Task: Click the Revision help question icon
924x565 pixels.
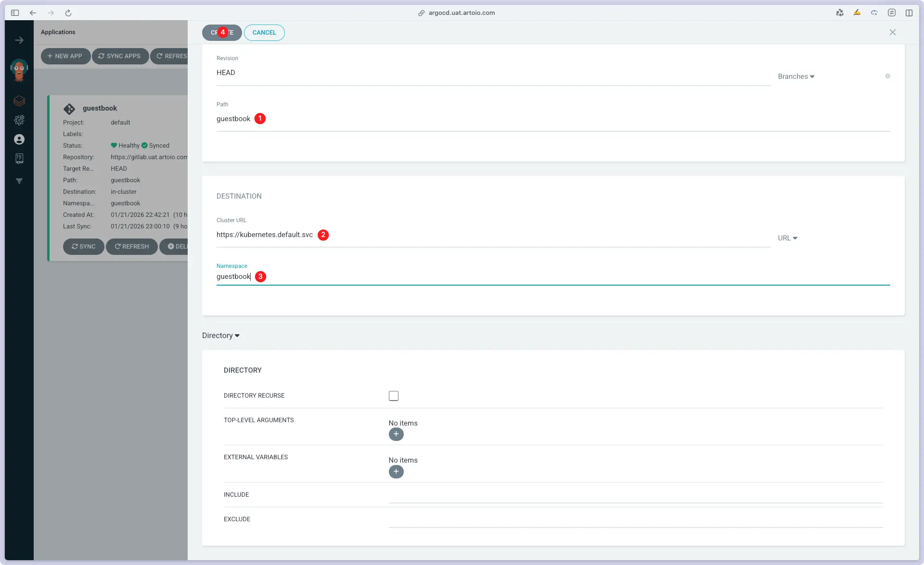Action: pyautogui.click(x=887, y=76)
